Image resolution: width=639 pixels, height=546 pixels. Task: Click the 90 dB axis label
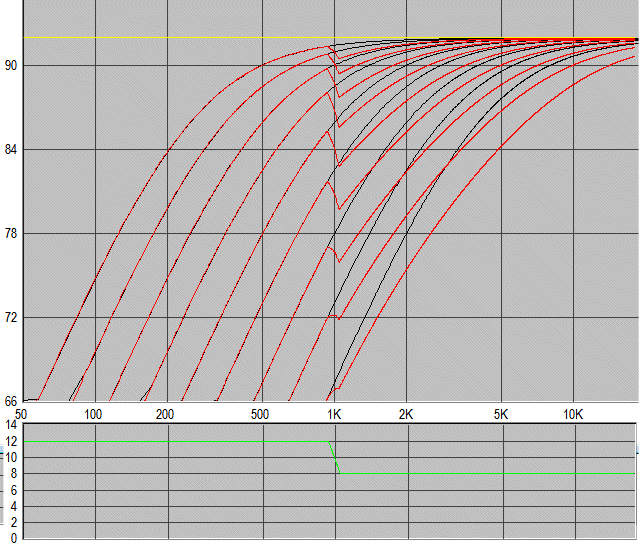(11, 66)
